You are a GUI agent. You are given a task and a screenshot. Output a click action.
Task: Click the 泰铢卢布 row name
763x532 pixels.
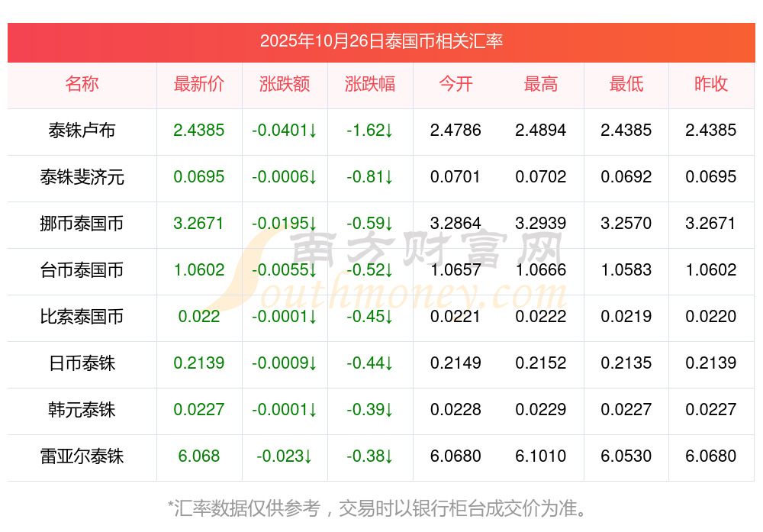pos(82,131)
